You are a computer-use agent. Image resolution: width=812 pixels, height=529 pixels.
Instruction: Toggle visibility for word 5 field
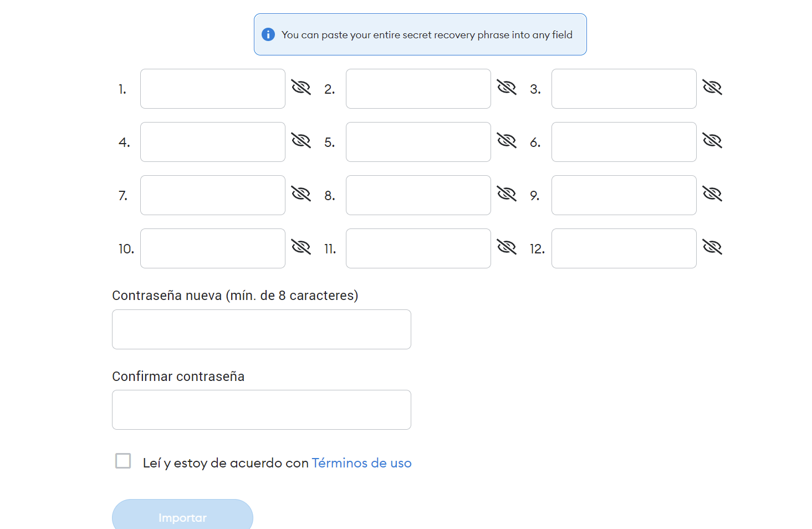[x=507, y=141]
